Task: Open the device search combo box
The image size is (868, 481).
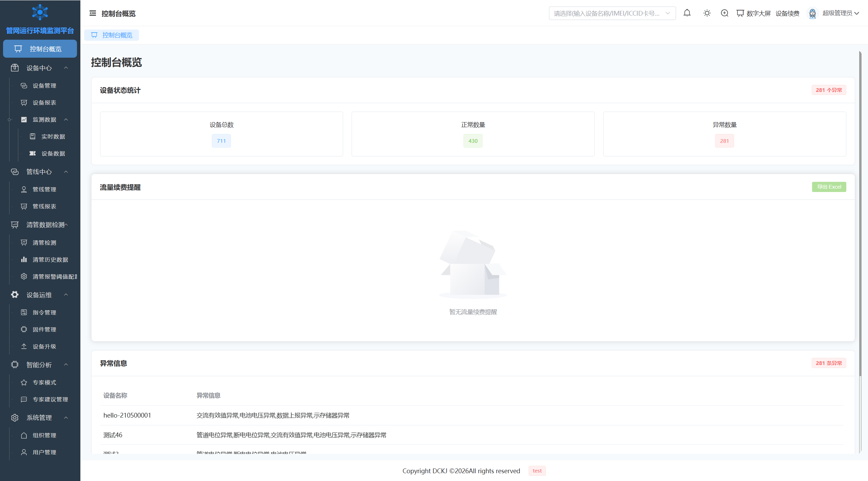Action: 612,13
